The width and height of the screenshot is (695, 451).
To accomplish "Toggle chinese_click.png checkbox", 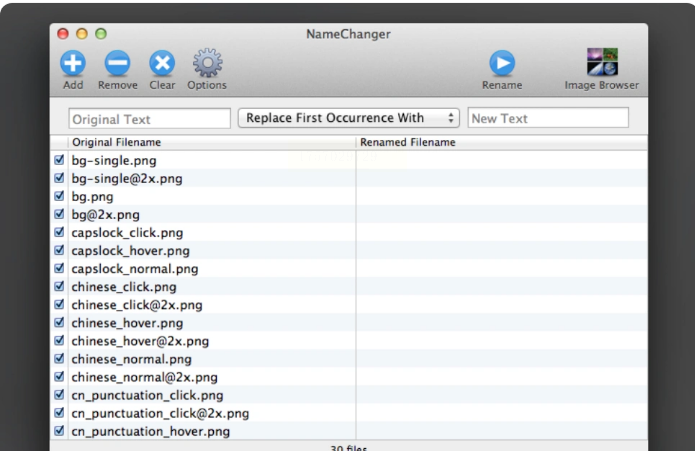I will tap(59, 286).
